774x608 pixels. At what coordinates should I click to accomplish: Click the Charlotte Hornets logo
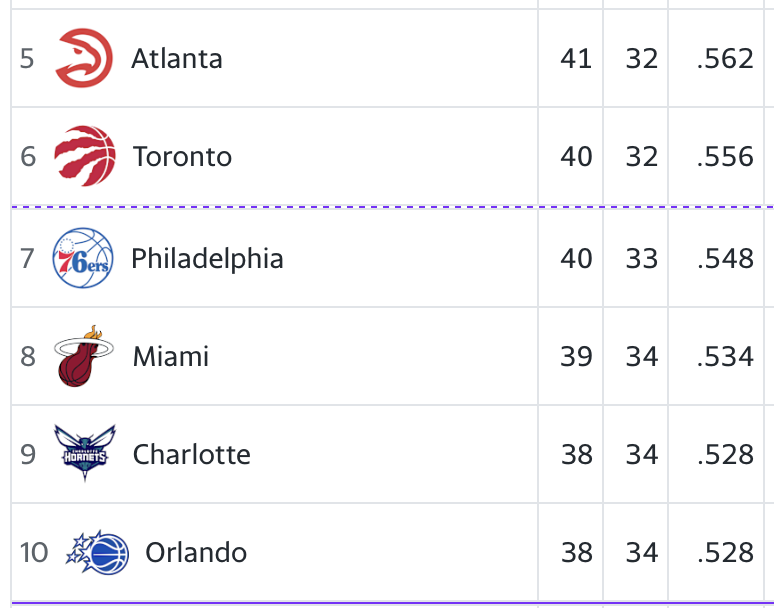[x=85, y=453]
